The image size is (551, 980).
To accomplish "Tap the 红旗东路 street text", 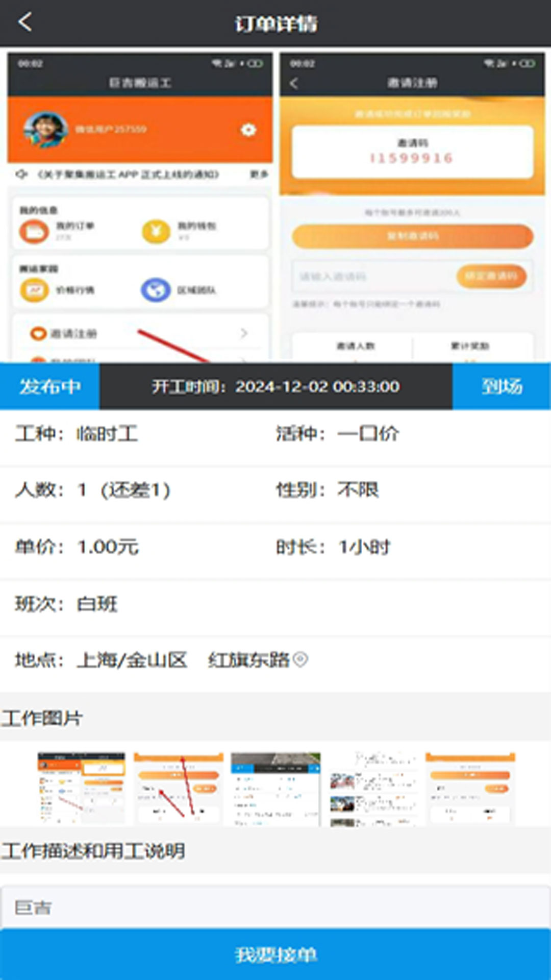I will click(x=249, y=660).
